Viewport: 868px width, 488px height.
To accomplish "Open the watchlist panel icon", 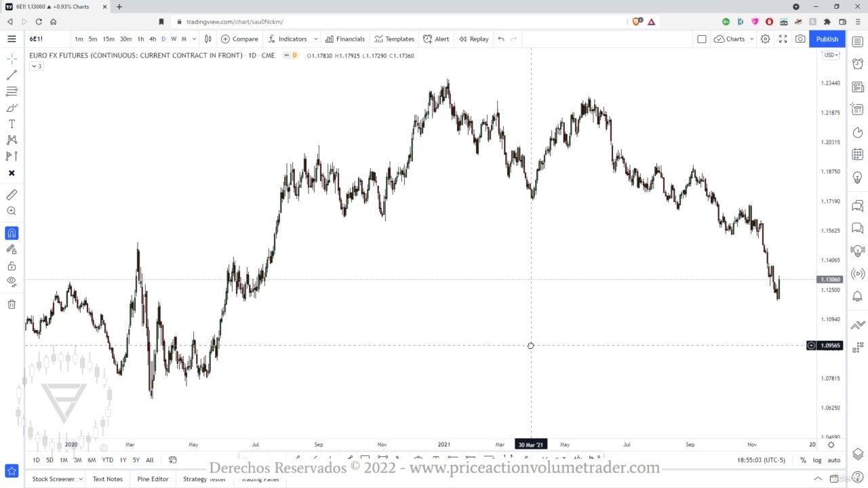I will [858, 41].
